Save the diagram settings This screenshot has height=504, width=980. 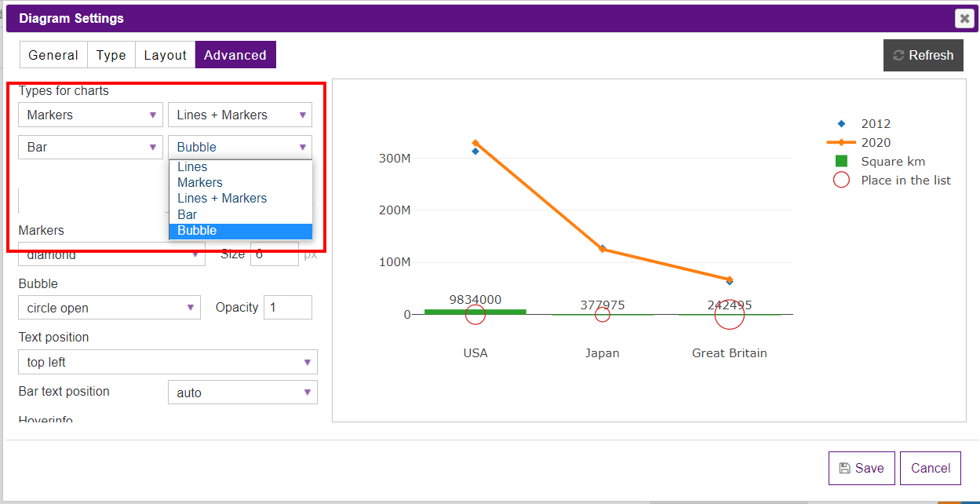(862, 468)
